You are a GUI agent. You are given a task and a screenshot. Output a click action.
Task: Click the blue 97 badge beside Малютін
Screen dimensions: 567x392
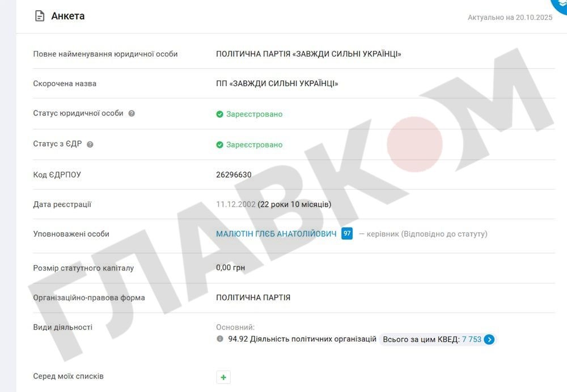click(347, 233)
